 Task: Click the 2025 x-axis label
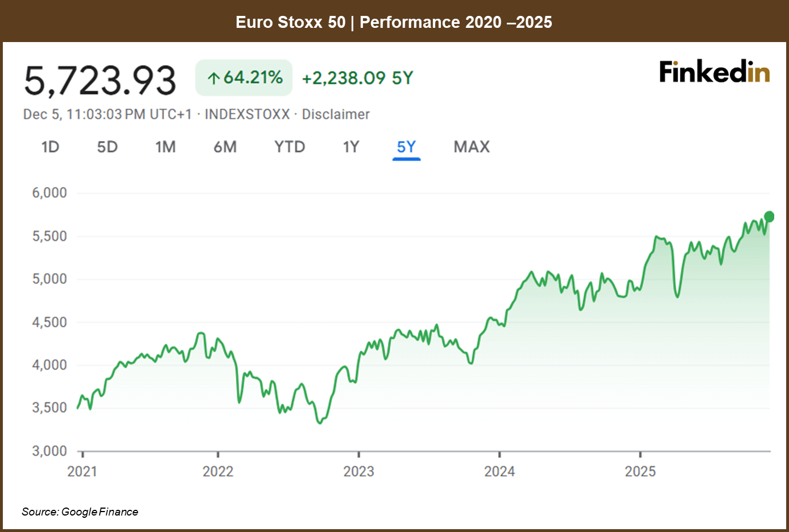point(641,471)
